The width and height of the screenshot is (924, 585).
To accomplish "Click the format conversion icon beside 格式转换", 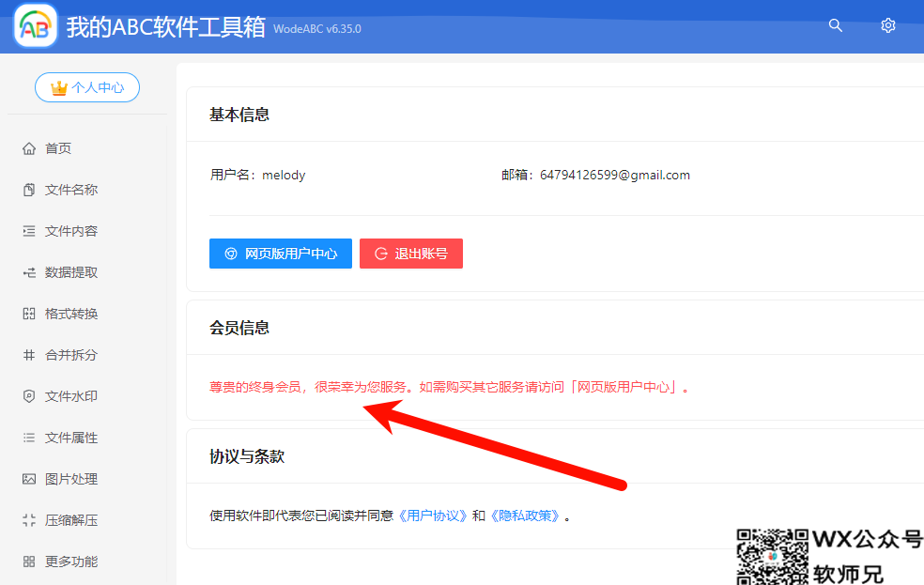I will [29, 314].
